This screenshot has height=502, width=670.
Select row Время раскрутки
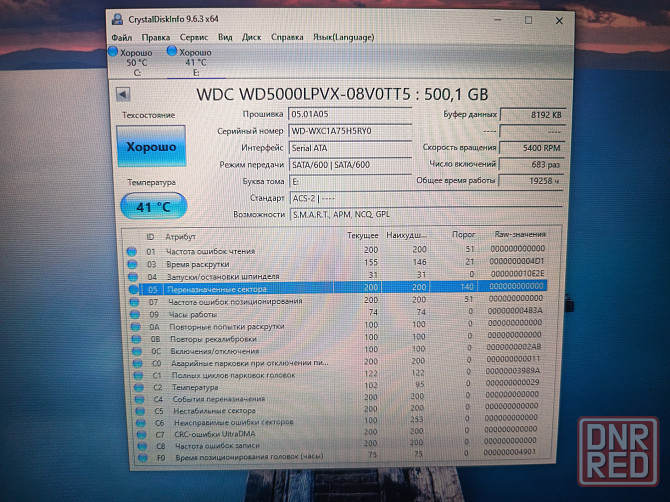336,263
